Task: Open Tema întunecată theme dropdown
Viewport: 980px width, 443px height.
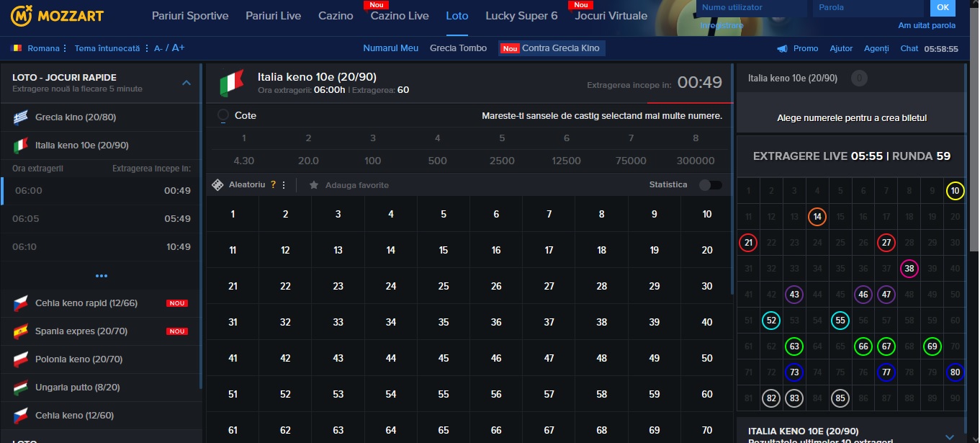Action: coord(111,48)
